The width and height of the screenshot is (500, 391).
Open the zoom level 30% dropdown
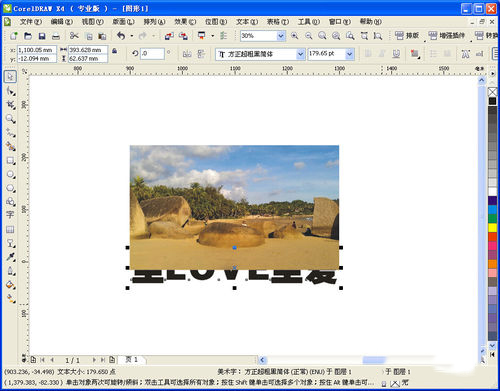(281, 36)
